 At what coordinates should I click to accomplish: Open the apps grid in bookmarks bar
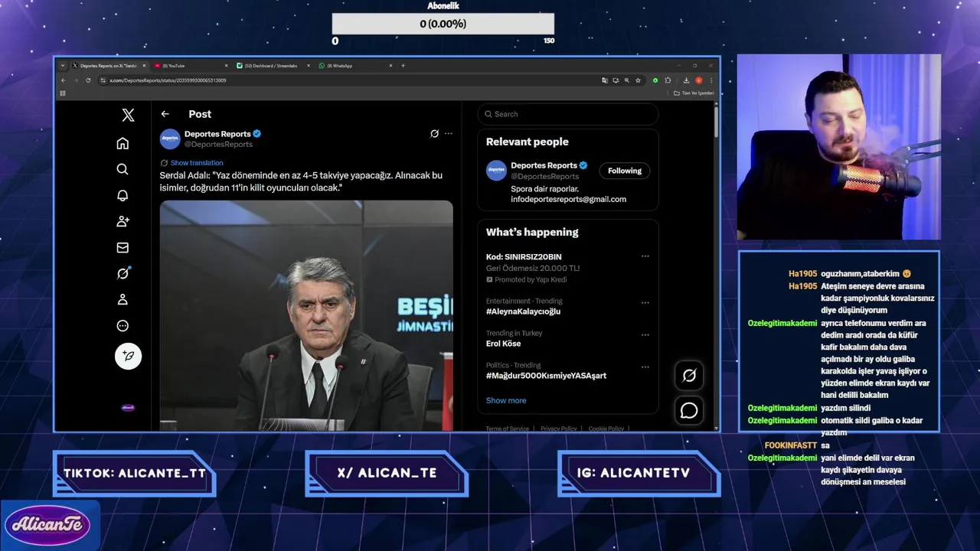(63, 93)
